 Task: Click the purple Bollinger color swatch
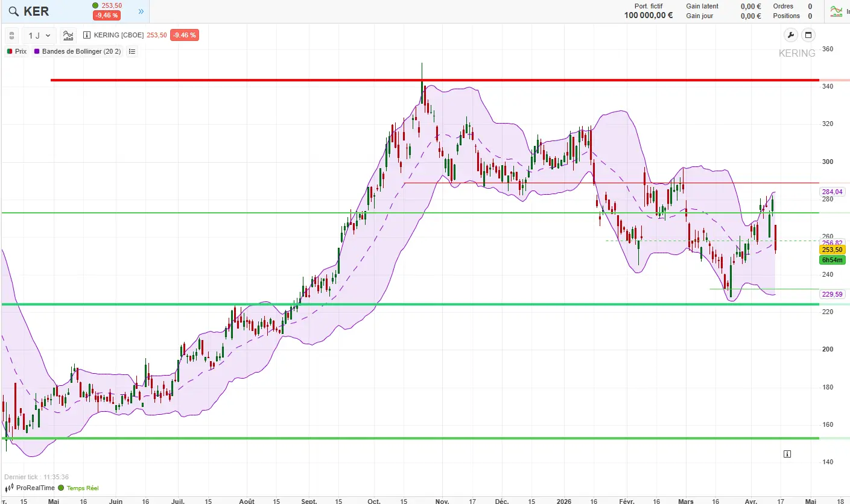[x=37, y=52]
